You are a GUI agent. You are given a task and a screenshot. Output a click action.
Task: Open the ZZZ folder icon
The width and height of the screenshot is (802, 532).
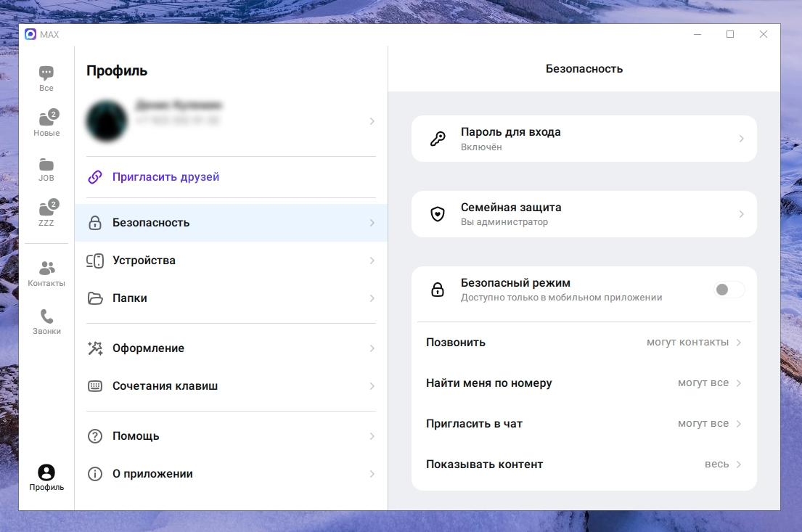click(x=46, y=209)
